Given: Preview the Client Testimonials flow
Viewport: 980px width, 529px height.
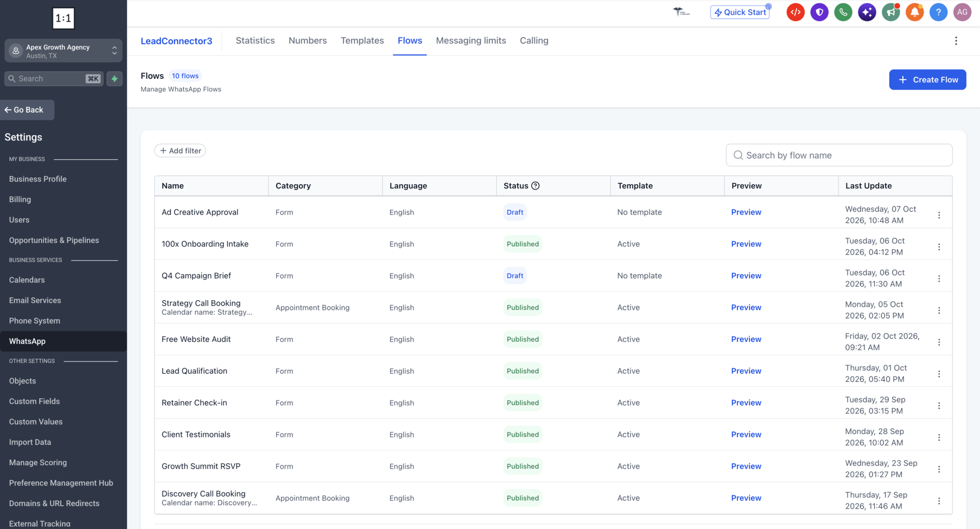Looking at the screenshot, I should 746,435.
